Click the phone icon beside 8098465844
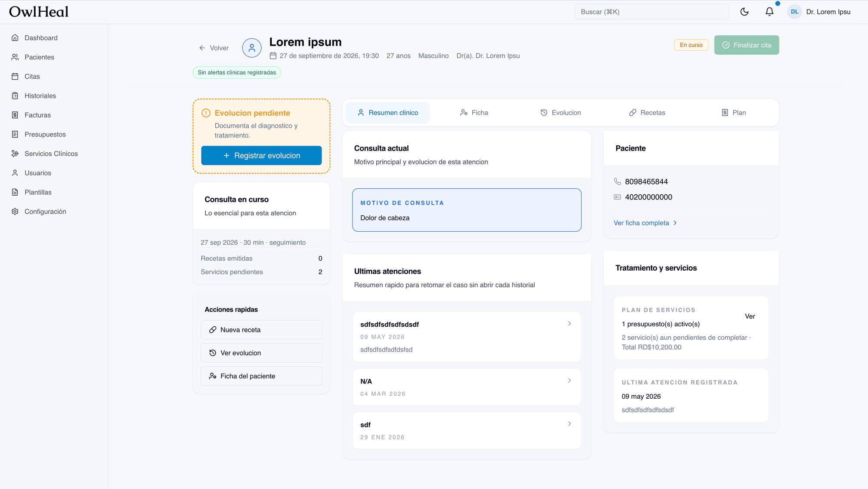This screenshot has width=868, height=489. 618,182
